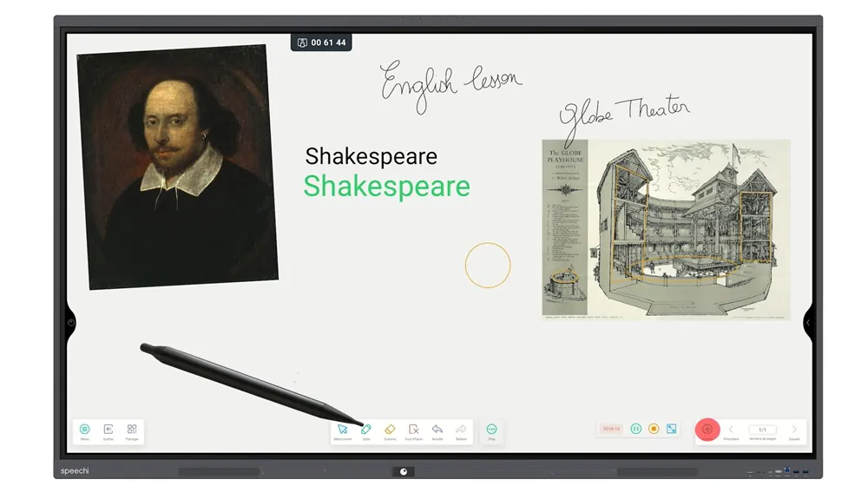The width and height of the screenshot is (868, 486).
Task: Click the Quitter exit icon
Action: pyautogui.click(x=108, y=430)
